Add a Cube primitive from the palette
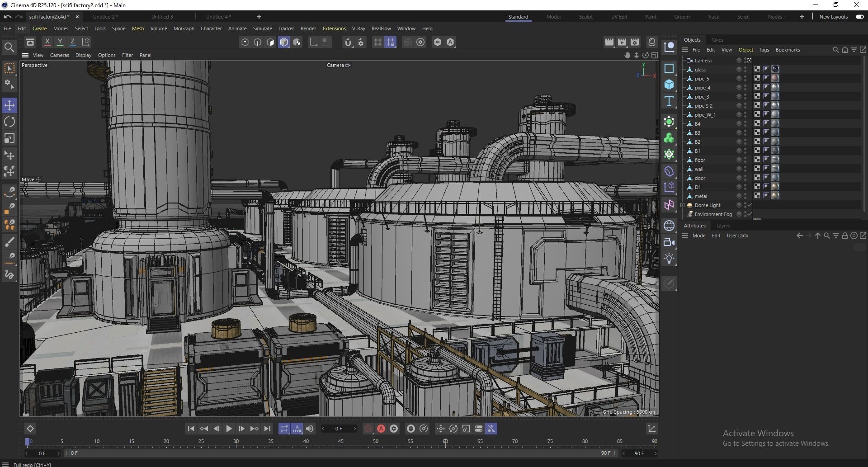The height and width of the screenshot is (467, 868). pos(669,85)
